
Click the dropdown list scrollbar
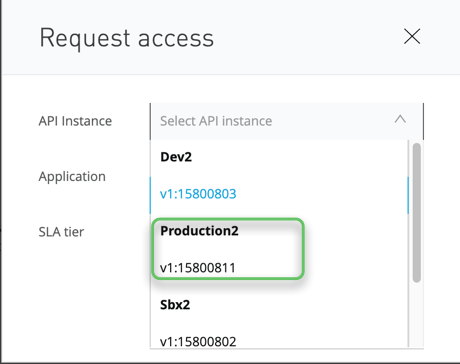[416, 213]
